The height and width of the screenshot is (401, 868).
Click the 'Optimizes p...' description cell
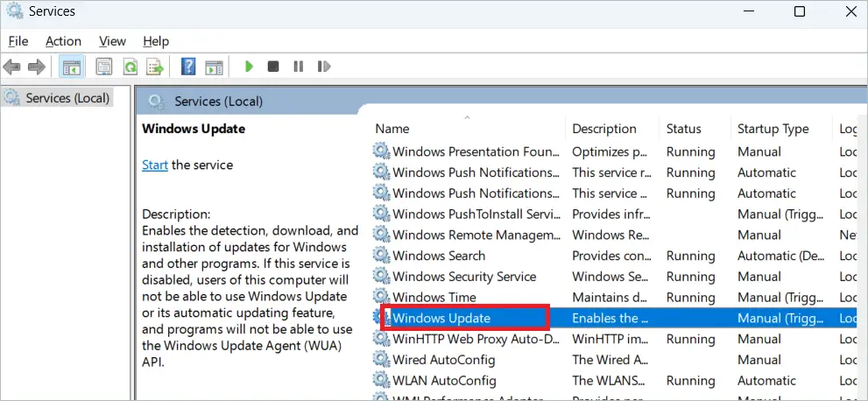(x=610, y=151)
